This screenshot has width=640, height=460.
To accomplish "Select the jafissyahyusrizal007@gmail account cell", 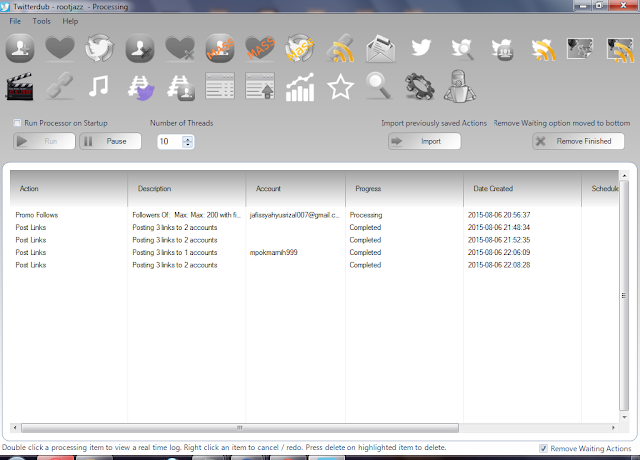I will 294,215.
